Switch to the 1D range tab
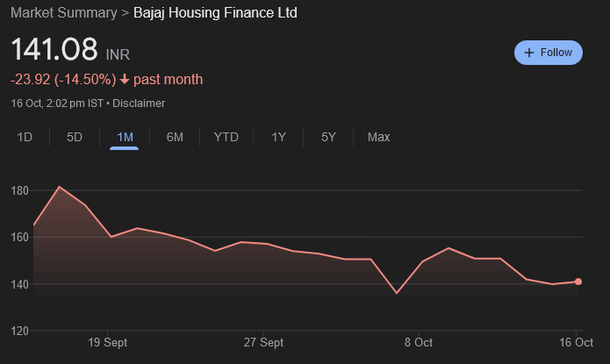 [25, 137]
